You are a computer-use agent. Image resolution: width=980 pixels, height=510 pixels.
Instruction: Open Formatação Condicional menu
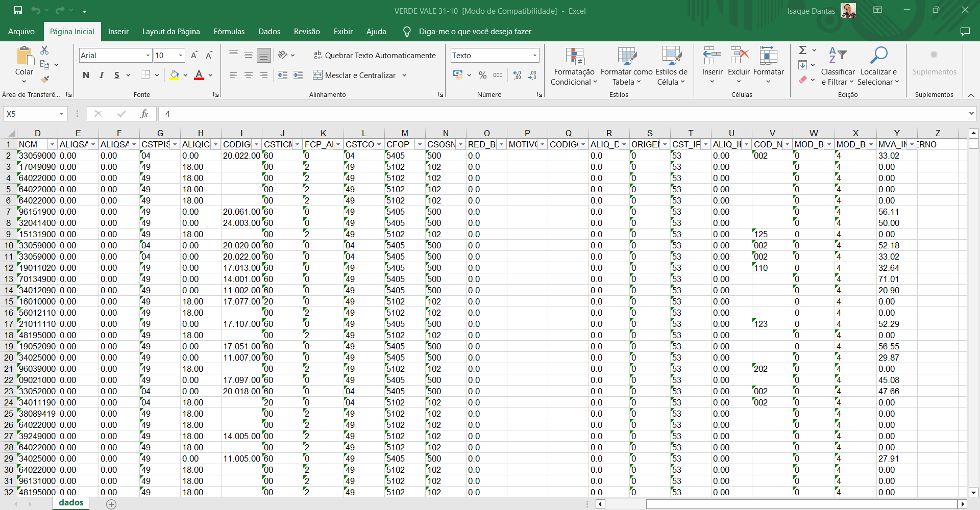(x=574, y=66)
